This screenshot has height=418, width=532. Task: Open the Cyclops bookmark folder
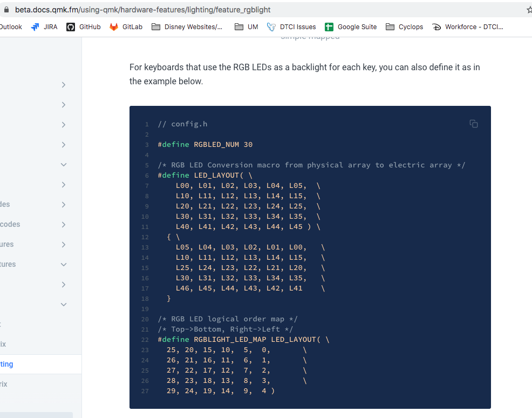405,27
